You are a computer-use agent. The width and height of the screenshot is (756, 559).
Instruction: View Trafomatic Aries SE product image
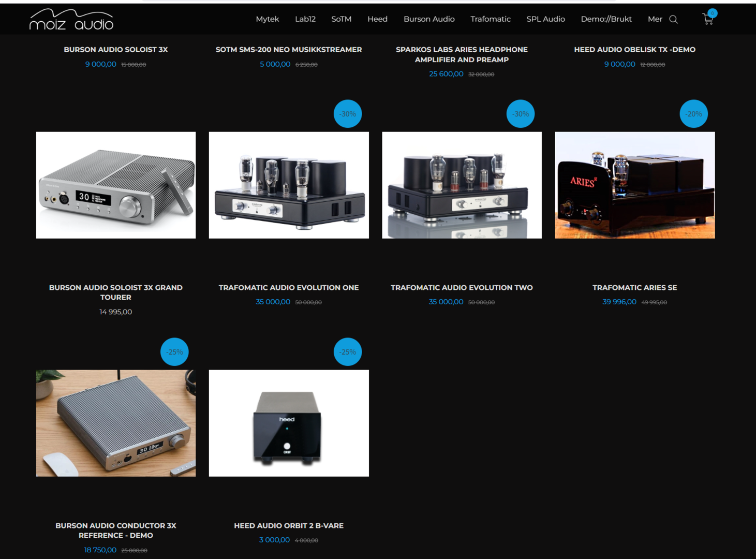635,185
